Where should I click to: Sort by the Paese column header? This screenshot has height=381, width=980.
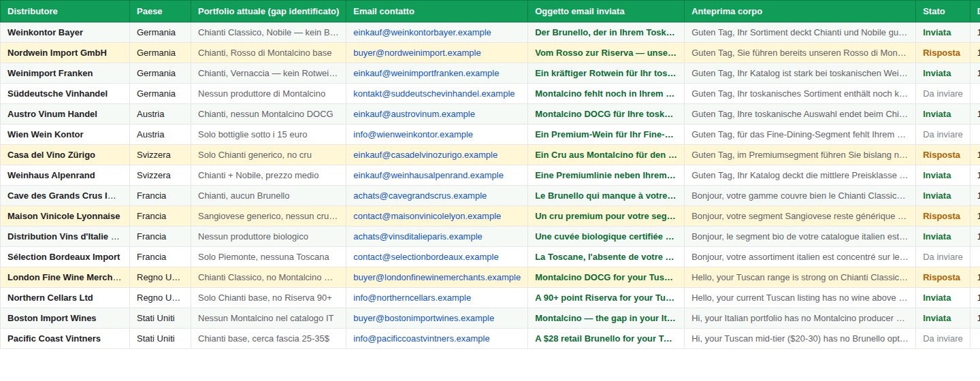160,12
